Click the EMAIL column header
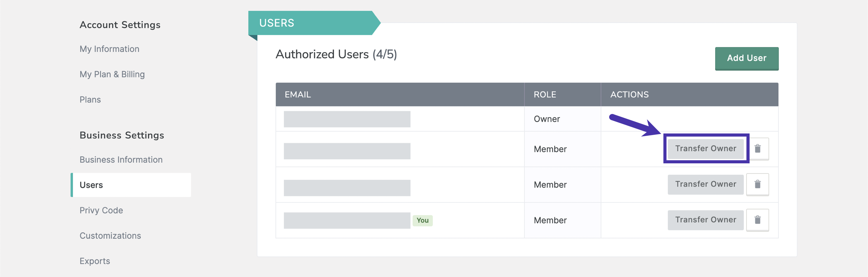 tap(298, 94)
